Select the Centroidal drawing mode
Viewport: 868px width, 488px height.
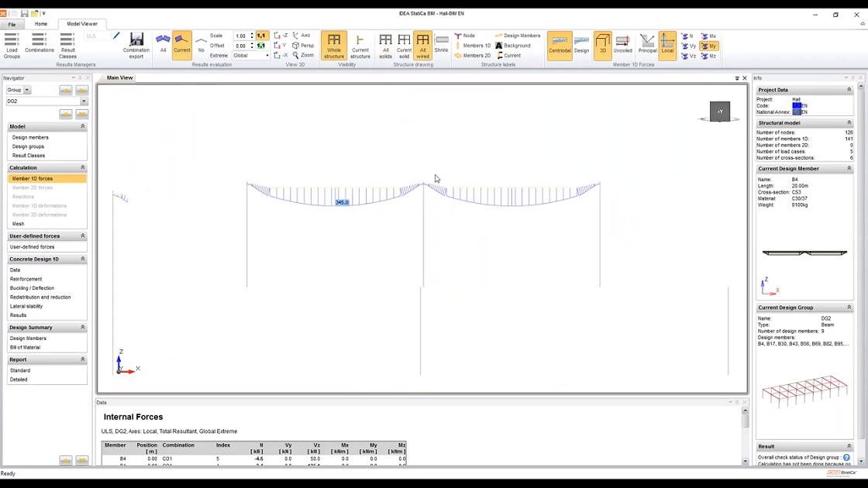pyautogui.click(x=560, y=45)
